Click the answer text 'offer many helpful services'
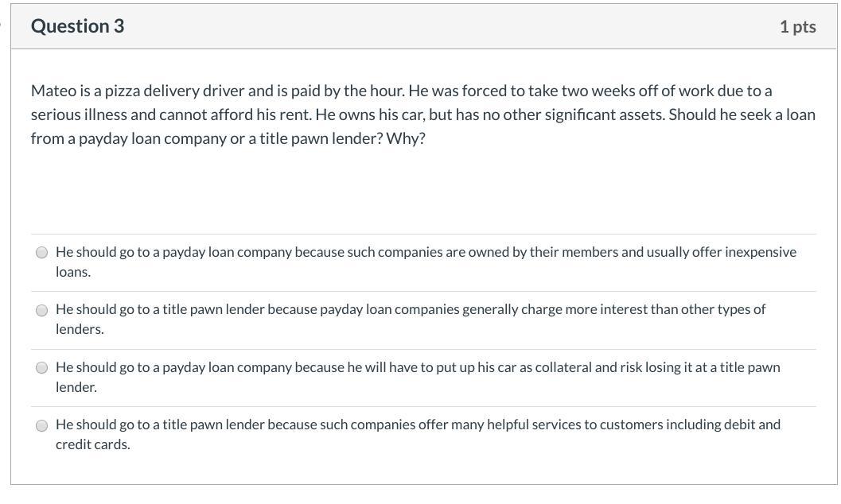 tap(418, 425)
